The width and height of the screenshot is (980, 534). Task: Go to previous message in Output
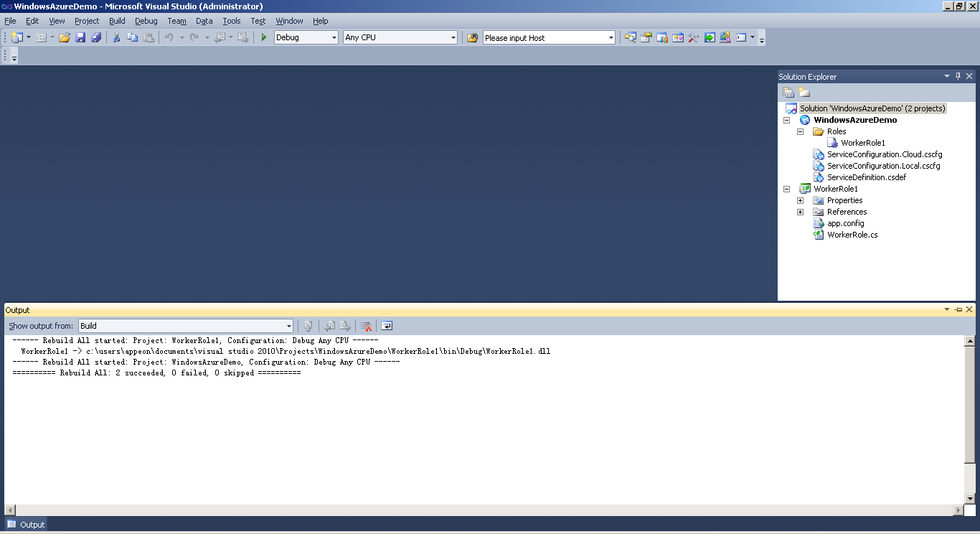(329, 326)
